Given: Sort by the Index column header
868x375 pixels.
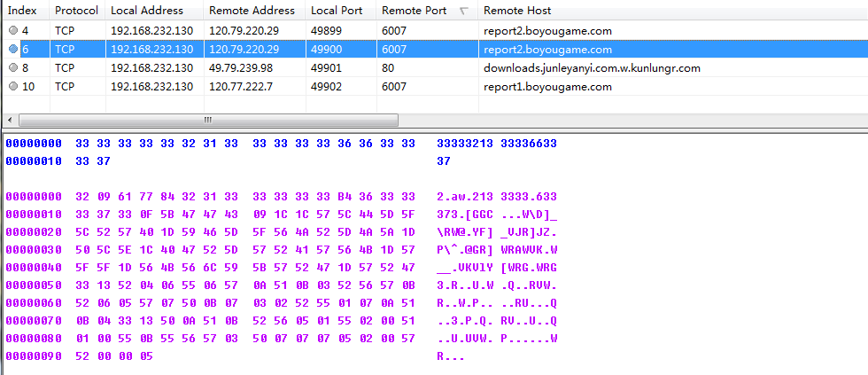Looking at the screenshot, I should [26, 10].
